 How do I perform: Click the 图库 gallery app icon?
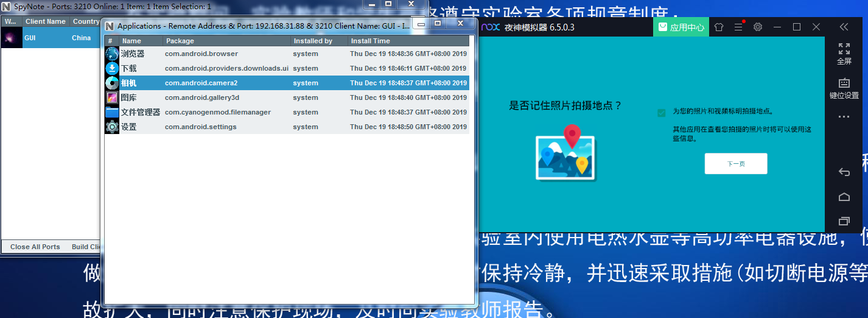(112, 97)
